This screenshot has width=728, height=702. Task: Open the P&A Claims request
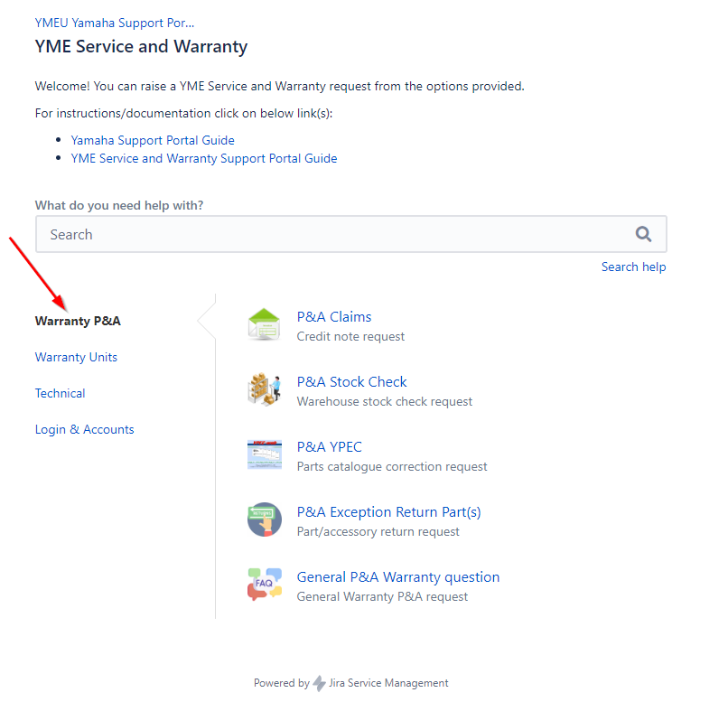[334, 316]
